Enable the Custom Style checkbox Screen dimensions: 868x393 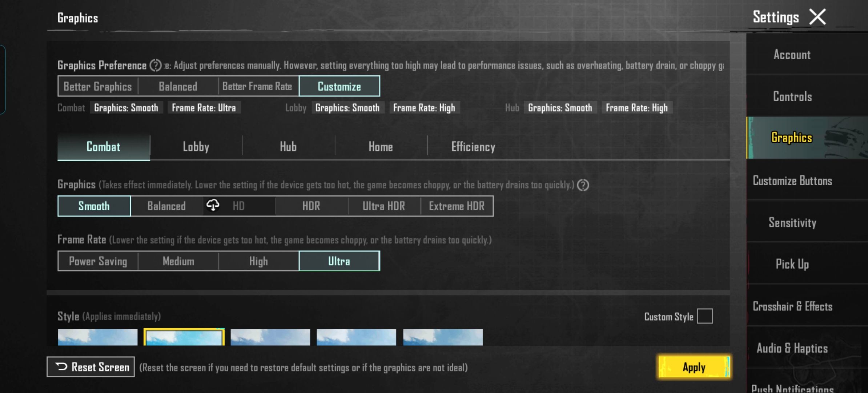(705, 316)
